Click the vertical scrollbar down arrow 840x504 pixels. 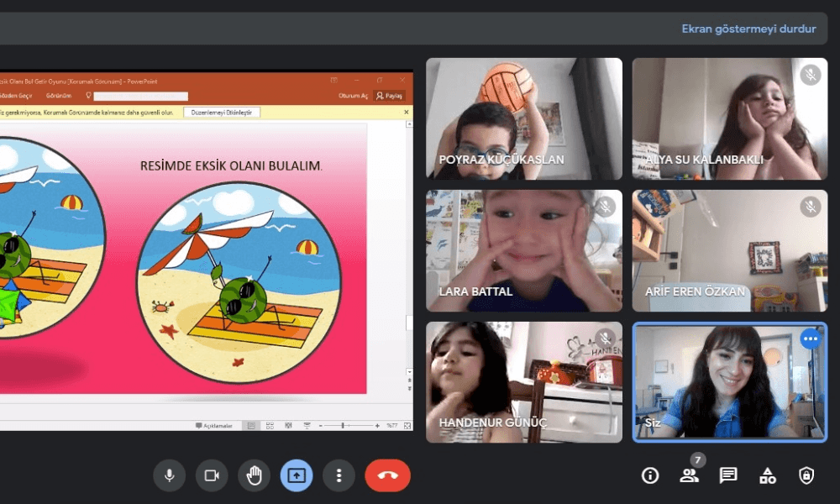(x=409, y=371)
